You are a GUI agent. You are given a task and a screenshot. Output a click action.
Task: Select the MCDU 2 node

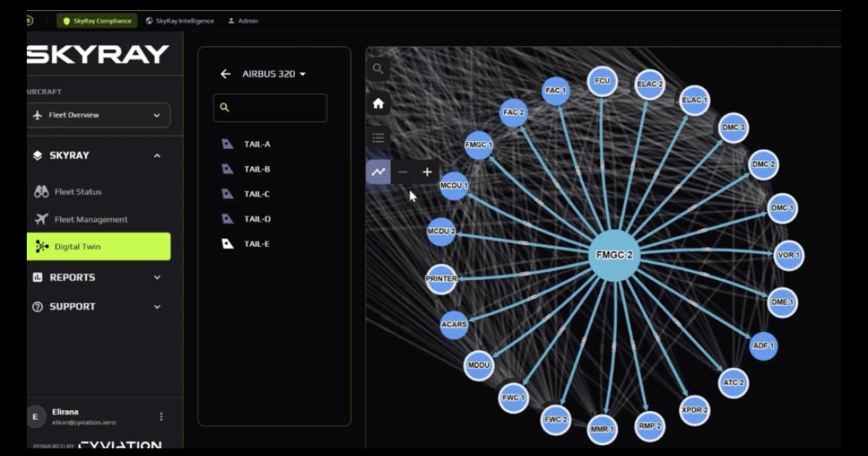(x=441, y=232)
